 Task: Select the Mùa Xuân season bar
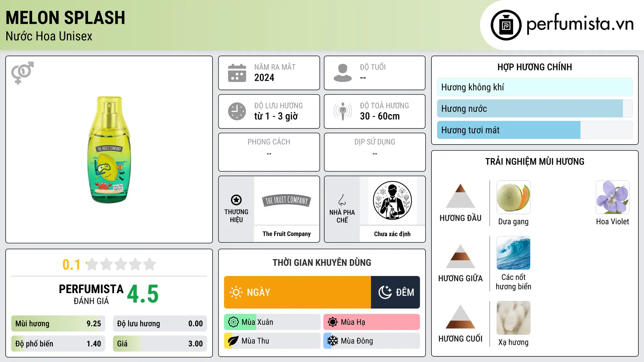tap(272, 322)
